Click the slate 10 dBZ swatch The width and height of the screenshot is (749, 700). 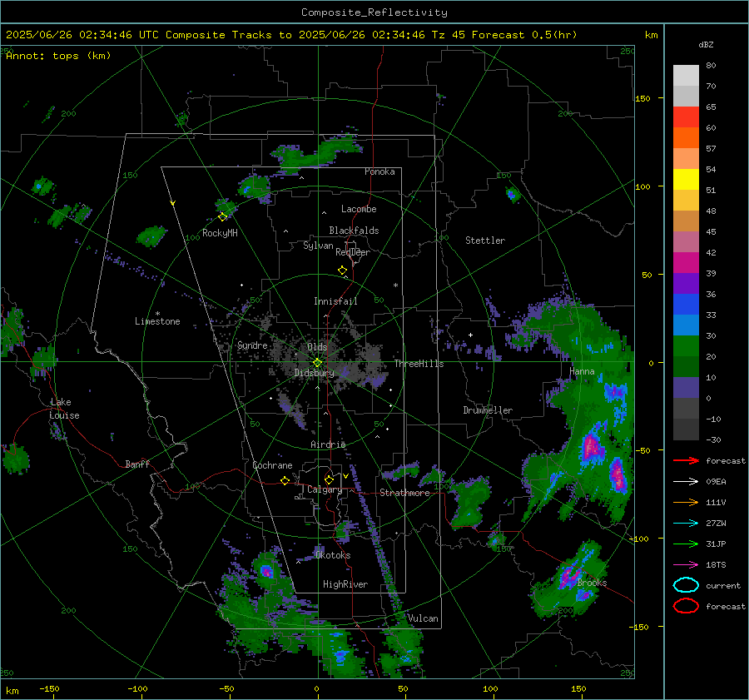[x=686, y=388]
